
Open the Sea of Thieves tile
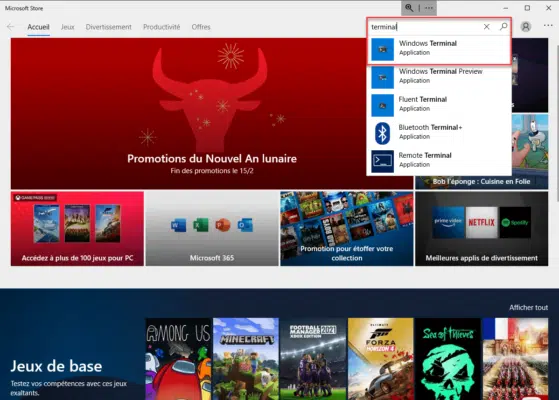pos(448,359)
